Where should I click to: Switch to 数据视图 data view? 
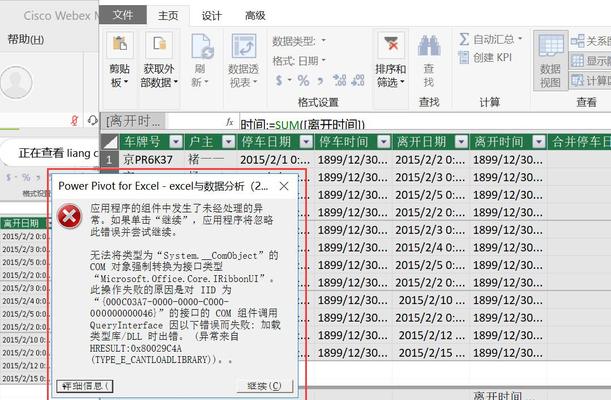coord(550,60)
